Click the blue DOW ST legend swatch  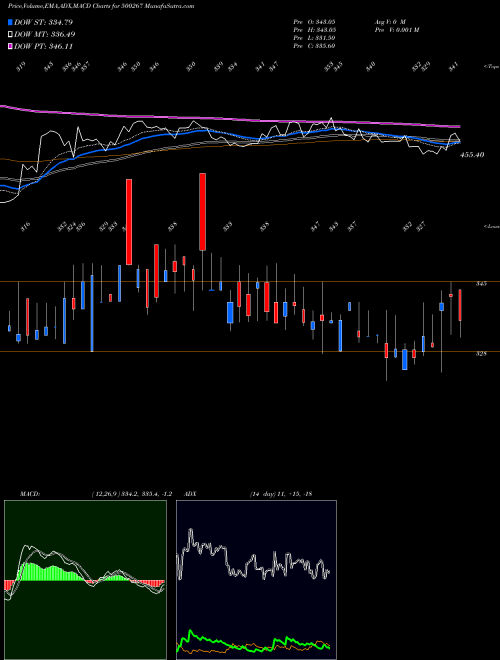(x=11, y=22)
